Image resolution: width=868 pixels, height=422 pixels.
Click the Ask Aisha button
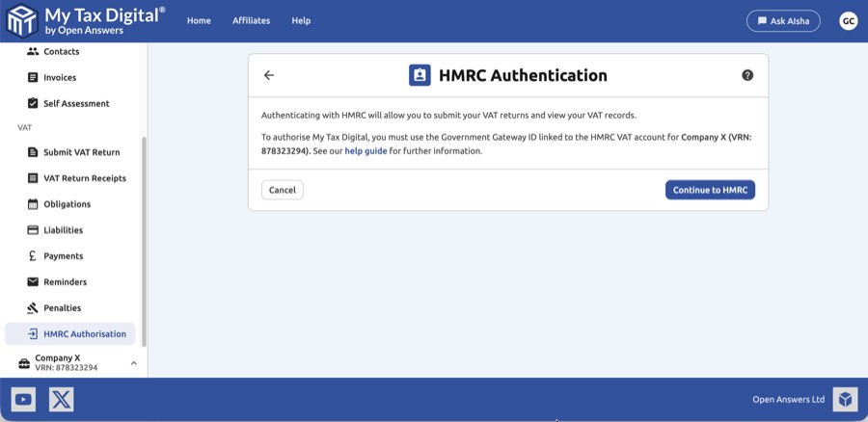(x=783, y=21)
